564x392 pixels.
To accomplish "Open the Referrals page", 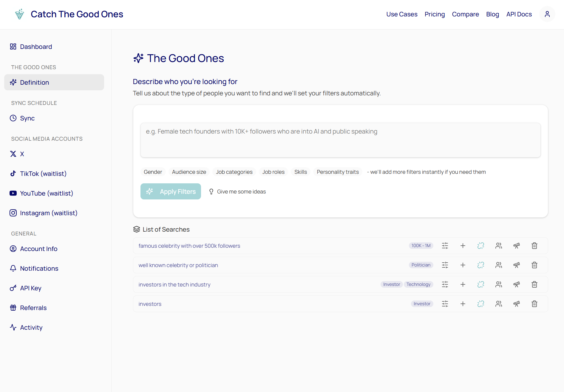I will (54, 308).
